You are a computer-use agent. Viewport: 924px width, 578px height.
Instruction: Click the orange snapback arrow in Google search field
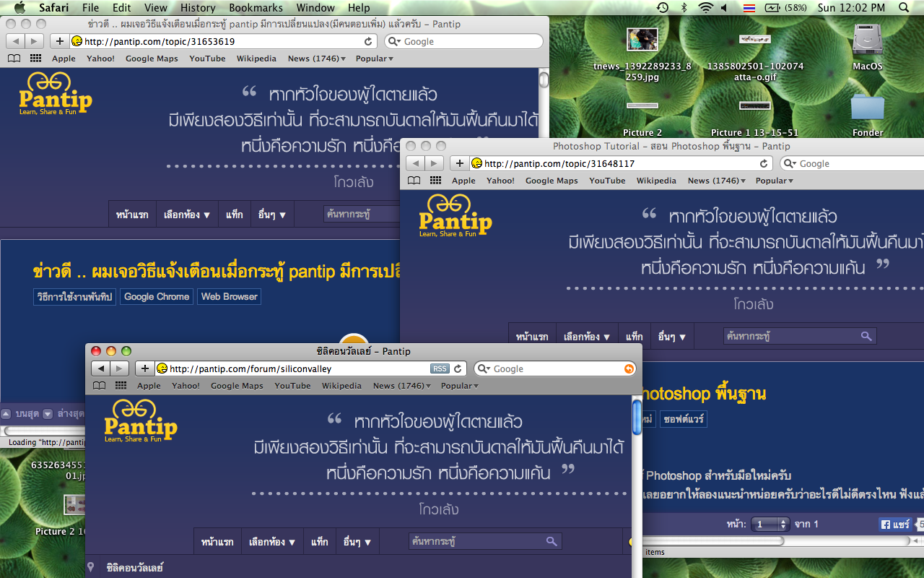[x=629, y=368]
